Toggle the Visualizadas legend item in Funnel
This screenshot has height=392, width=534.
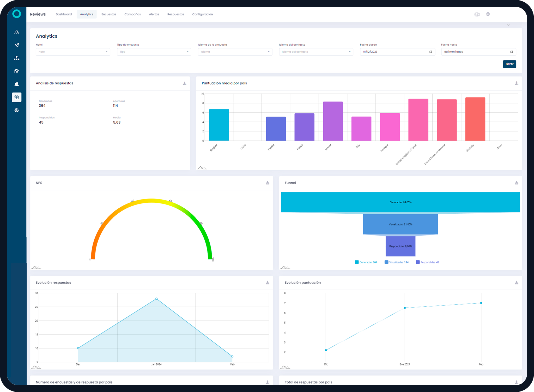coord(397,262)
